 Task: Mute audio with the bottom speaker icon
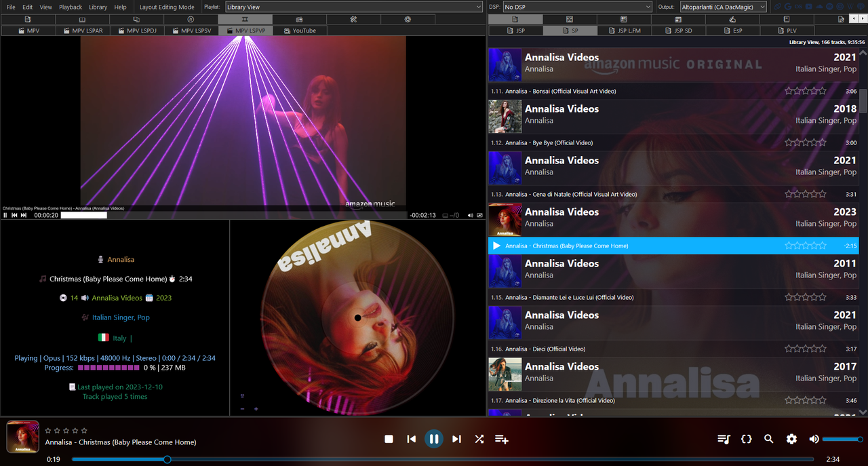814,439
